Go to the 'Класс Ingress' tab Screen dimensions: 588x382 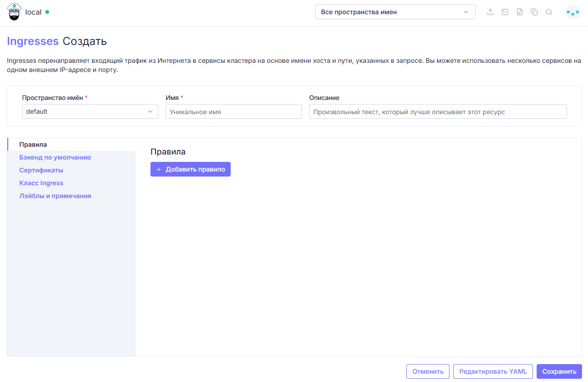72,183
